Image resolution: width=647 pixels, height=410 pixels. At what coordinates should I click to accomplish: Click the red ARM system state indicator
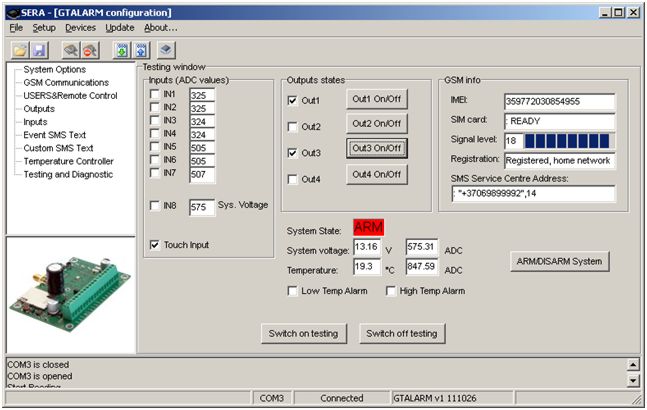[x=368, y=227]
